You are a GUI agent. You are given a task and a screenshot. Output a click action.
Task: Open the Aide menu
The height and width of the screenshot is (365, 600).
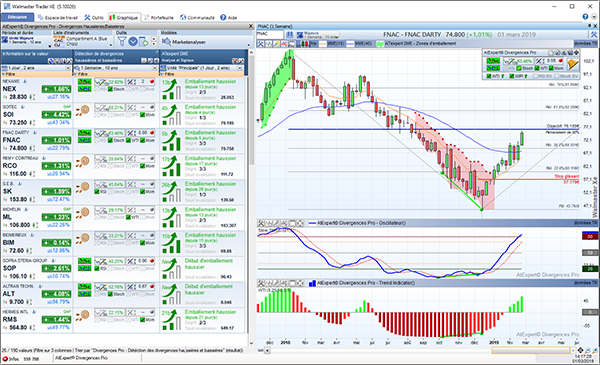tap(229, 18)
